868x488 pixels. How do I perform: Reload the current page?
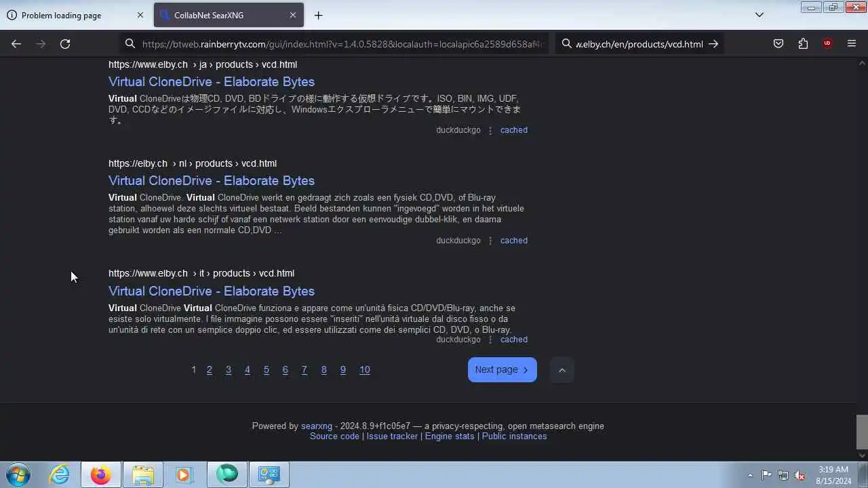(65, 43)
